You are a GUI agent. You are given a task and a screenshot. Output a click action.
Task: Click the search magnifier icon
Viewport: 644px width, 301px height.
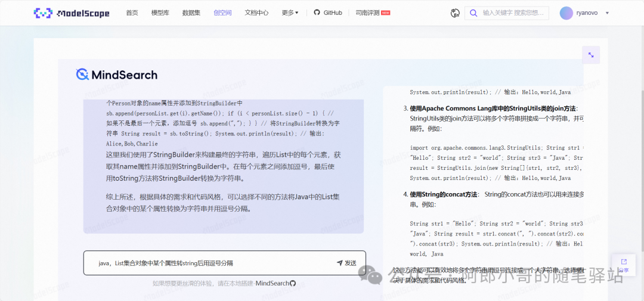(473, 13)
